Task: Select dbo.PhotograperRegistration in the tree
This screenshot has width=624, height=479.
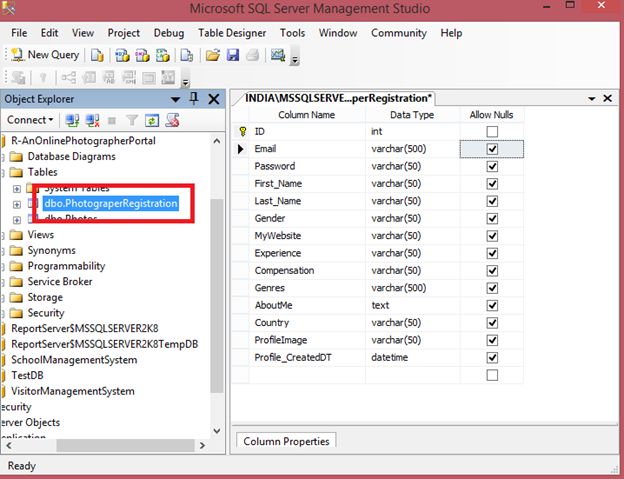Action: pos(111,204)
